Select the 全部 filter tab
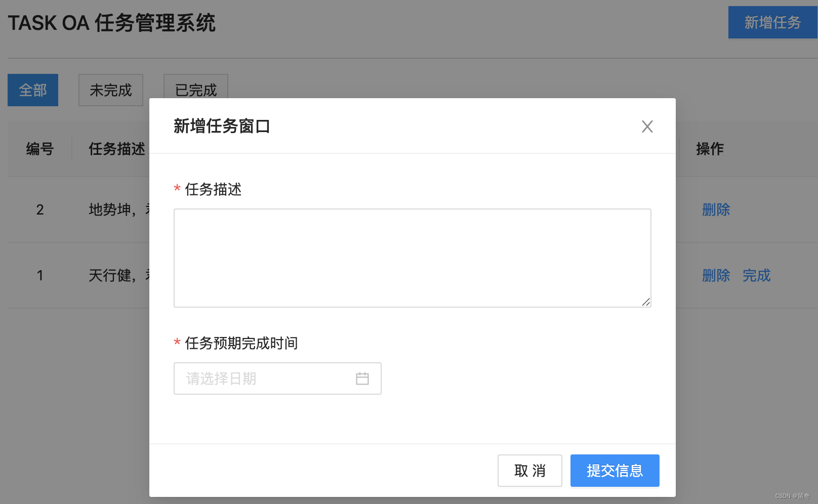The image size is (818, 504). pyautogui.click(x=33, y=90)
